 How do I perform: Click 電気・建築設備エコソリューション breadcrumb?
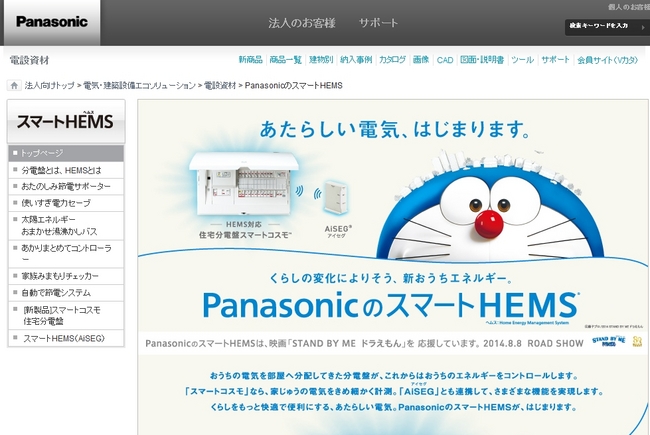[x=139, y=85]
